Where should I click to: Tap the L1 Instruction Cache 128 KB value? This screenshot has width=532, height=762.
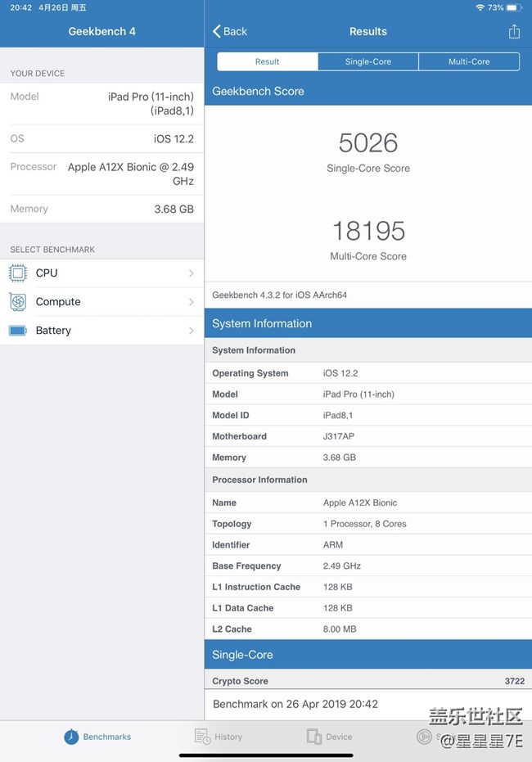338,587
